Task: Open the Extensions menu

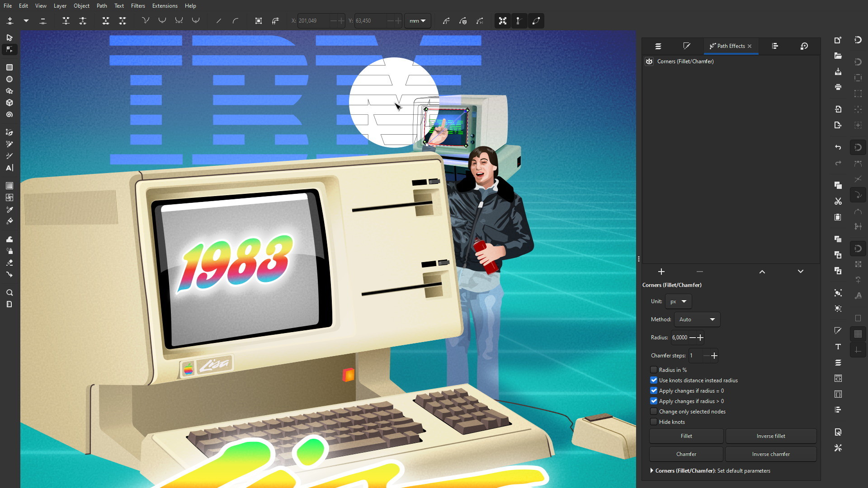Action: pyautogui.click(x=165, y=6)
